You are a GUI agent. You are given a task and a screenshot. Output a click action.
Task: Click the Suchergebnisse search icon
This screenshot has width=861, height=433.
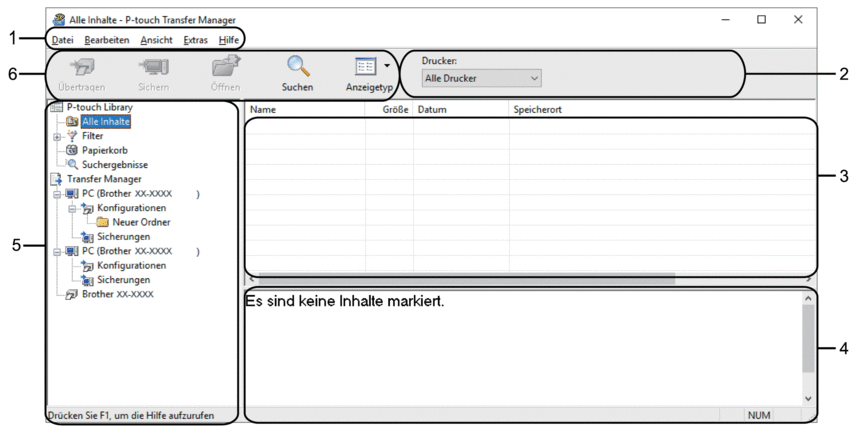pyautogui.click(x=72, y=164)
